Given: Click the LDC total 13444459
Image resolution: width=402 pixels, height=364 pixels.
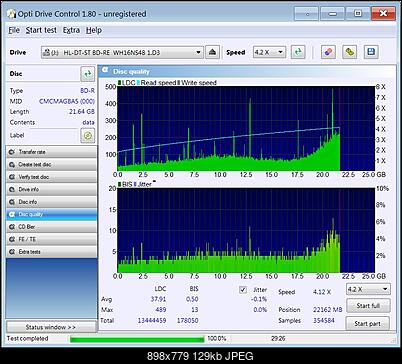Looking at the screenshot, I should [x=152, y=320].
